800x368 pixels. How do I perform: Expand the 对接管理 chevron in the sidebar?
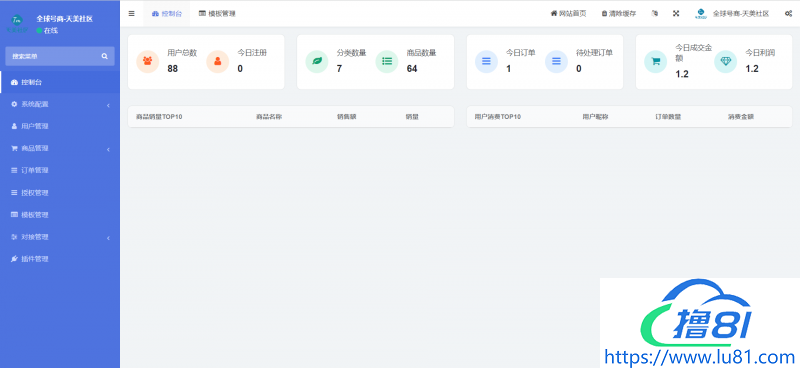coord(108,238)
